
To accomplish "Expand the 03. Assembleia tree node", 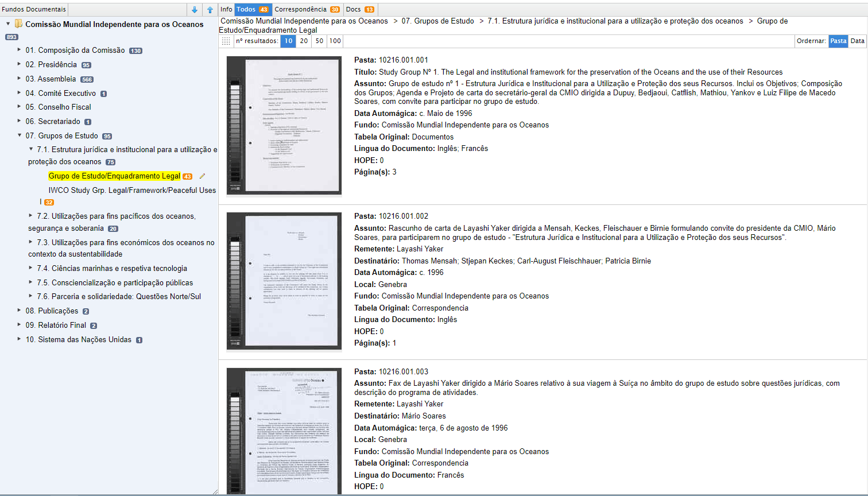I will (19, 79).
